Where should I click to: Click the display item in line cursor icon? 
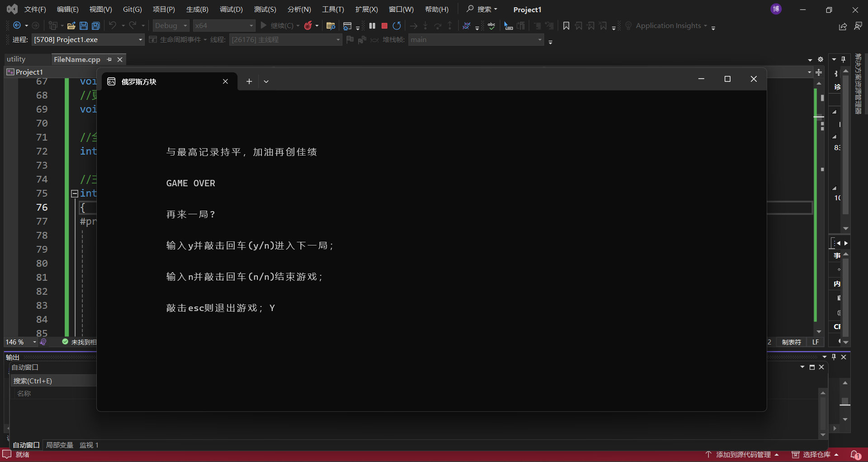pos(508,26)
